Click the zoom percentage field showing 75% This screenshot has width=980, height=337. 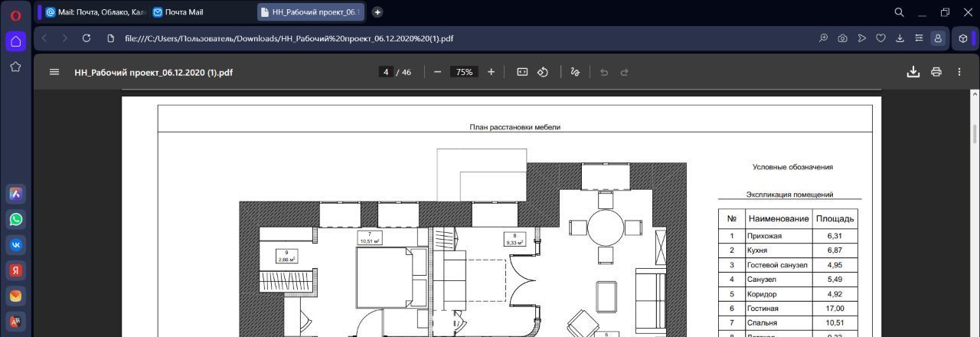[464, 72]
